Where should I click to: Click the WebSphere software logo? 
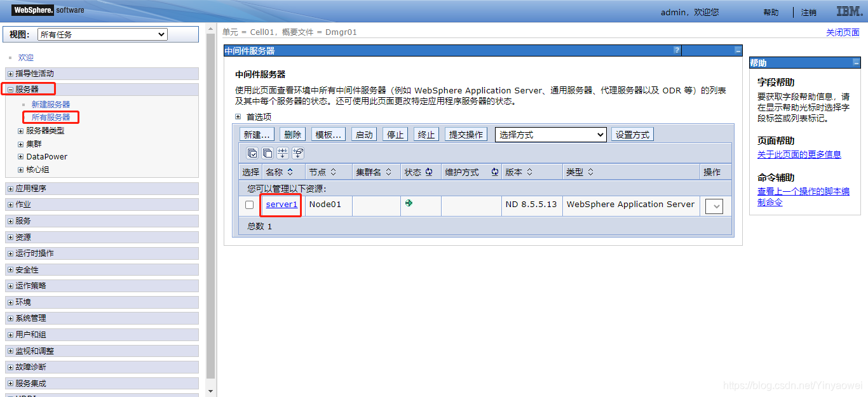(x=47, y=10)
